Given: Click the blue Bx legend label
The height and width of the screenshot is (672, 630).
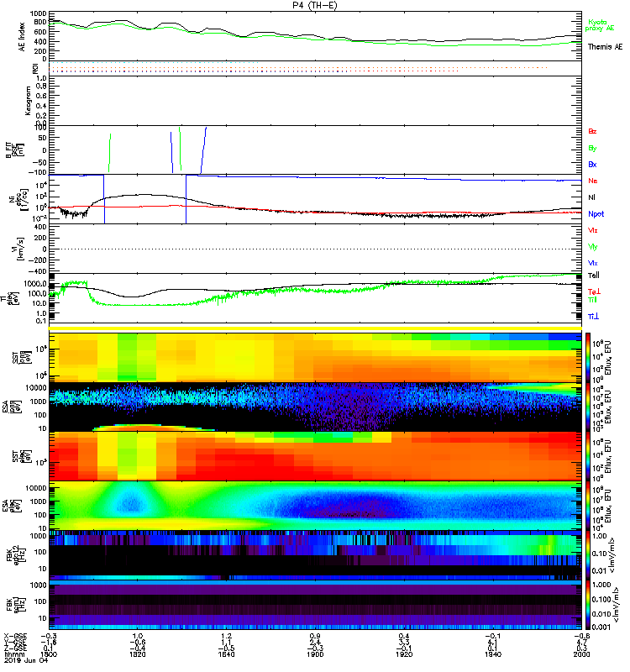Looking at the screenshot, I should (592, 164).
